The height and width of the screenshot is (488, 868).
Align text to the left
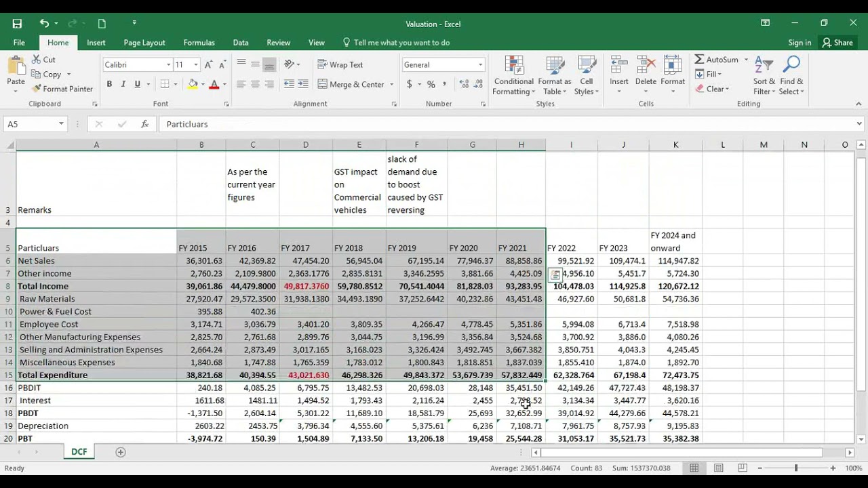coord(241,84)
